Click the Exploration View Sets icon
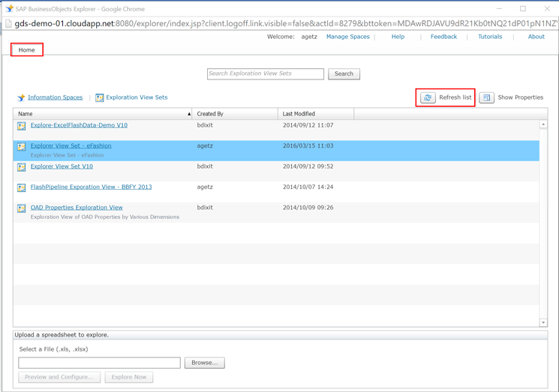559x392 pixels. pyautogui.click(x=100, y=97)
